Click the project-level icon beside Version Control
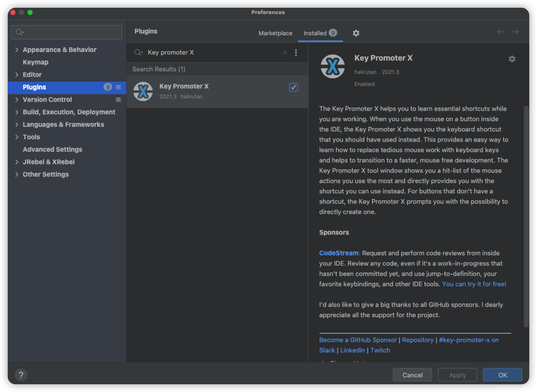The image size is (537, 392). tap(118, 100)
